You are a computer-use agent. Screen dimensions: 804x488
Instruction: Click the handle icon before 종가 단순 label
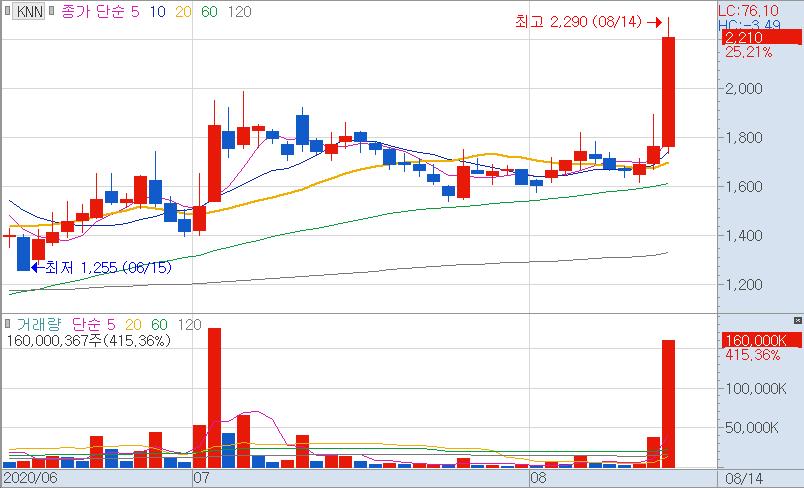(x=52, y=11)
